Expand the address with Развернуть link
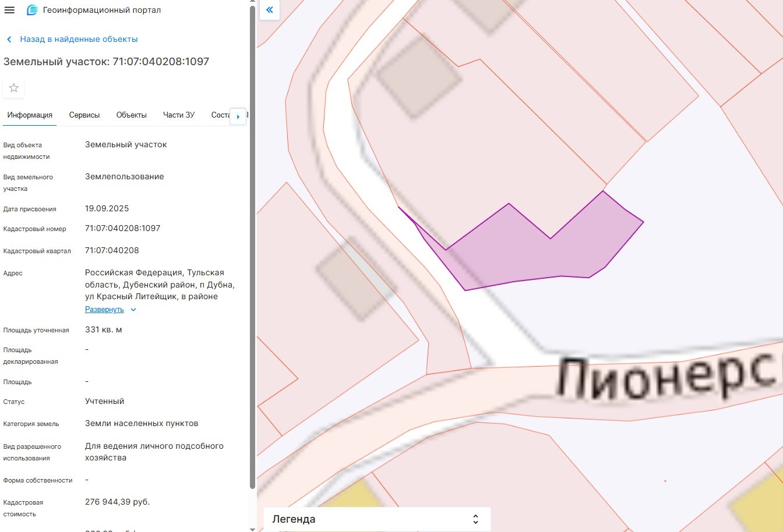The image size is (783, 532). point(104,310)
